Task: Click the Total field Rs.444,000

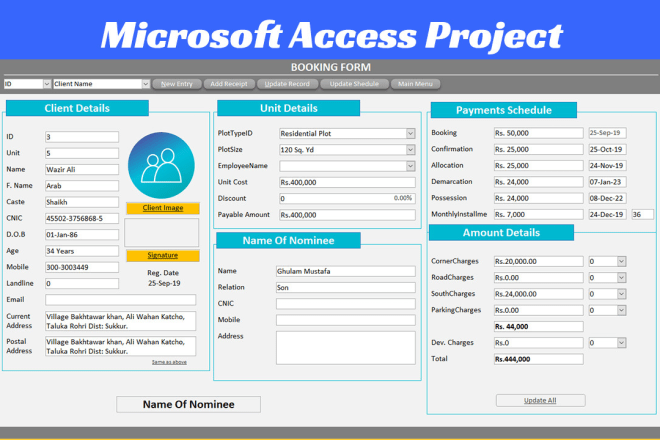Action: tap(538, 359)
